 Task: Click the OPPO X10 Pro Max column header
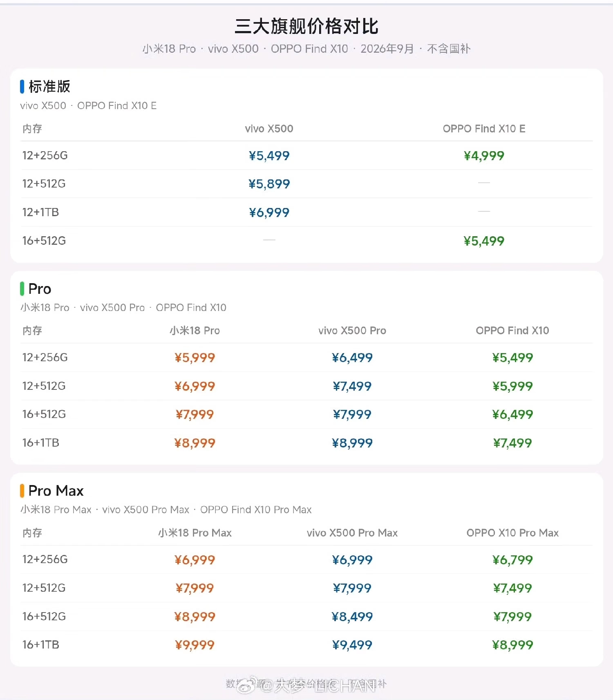tap(512, 533)
